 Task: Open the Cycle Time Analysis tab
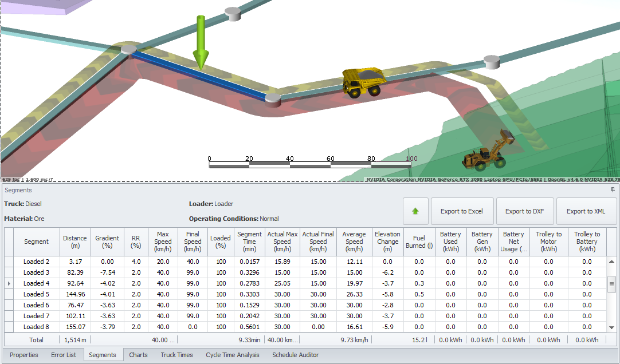point(232,355)
